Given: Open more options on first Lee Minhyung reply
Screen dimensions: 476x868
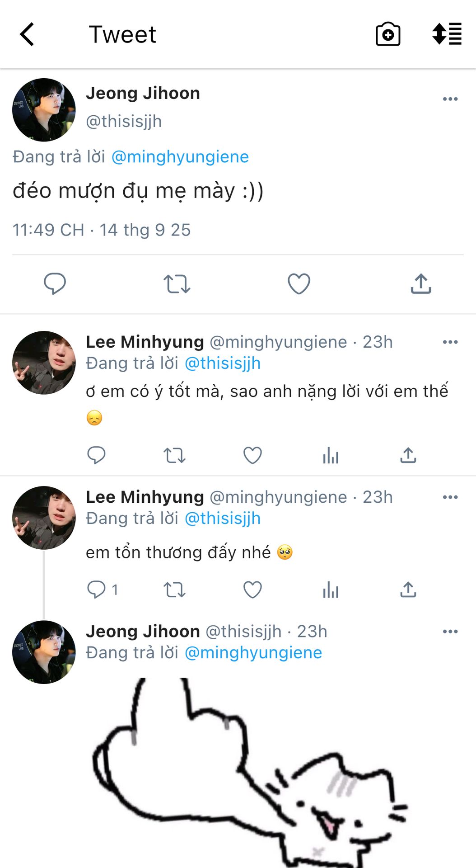Looking at the screenshot, I should pyautogui.click(x=450, y=342).
